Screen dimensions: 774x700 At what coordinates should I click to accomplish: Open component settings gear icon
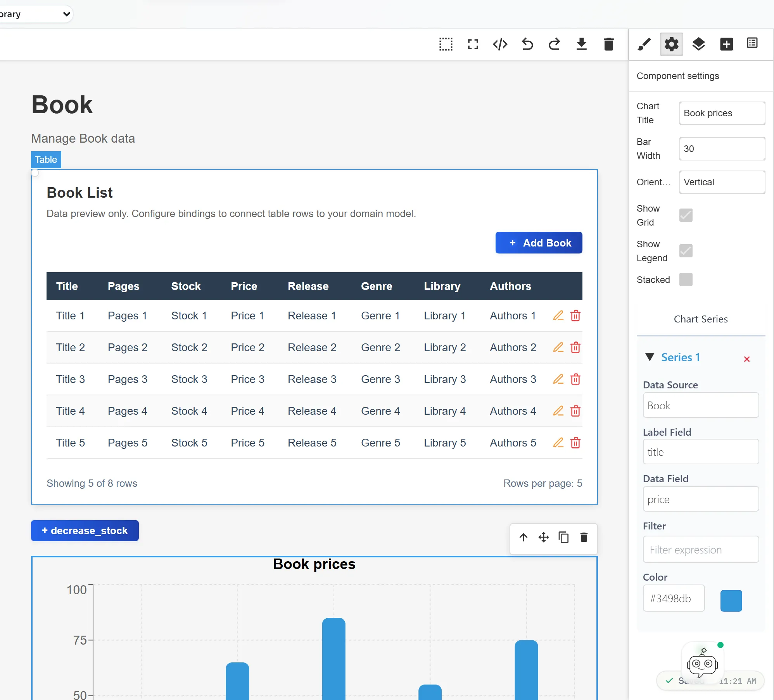pos(672,44)
